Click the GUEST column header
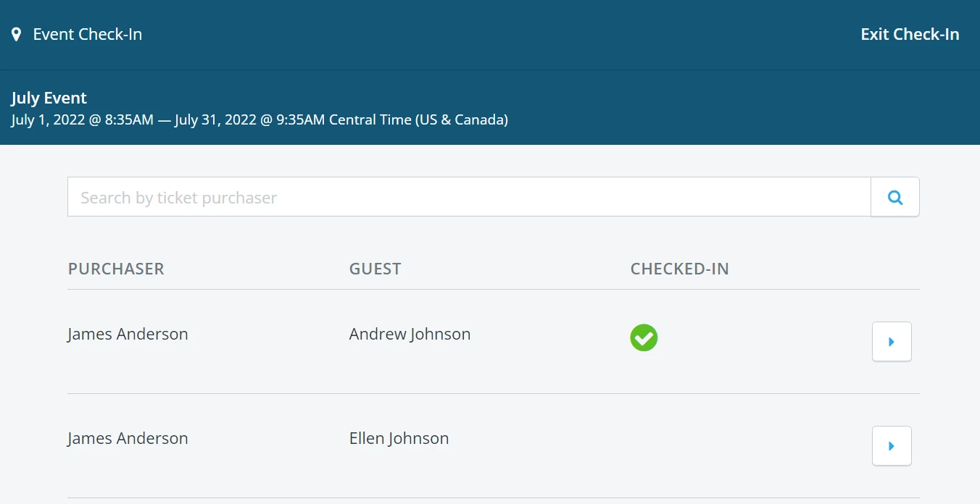This screenshot has height=504, width=980. pos(375,268)
